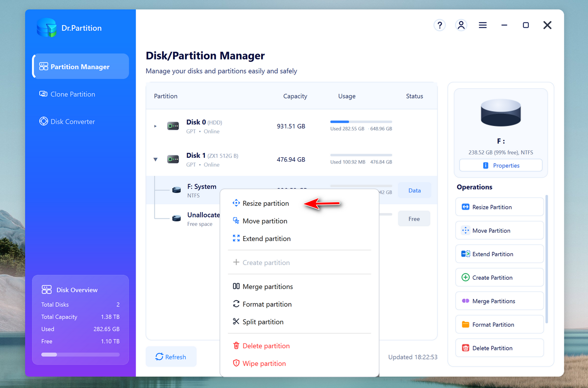Click the Extend partition icon in context menu
588x388 pixels.
pos(236,239)
